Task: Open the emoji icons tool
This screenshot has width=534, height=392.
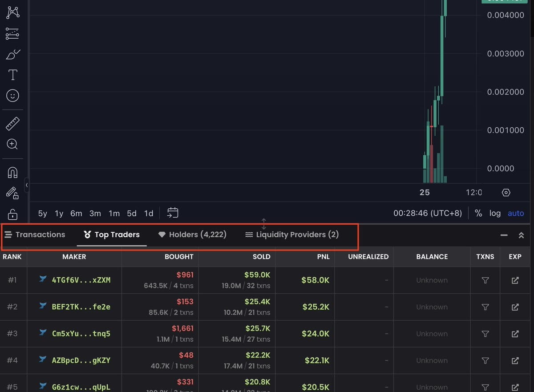Action: click(x=12, y=95)
